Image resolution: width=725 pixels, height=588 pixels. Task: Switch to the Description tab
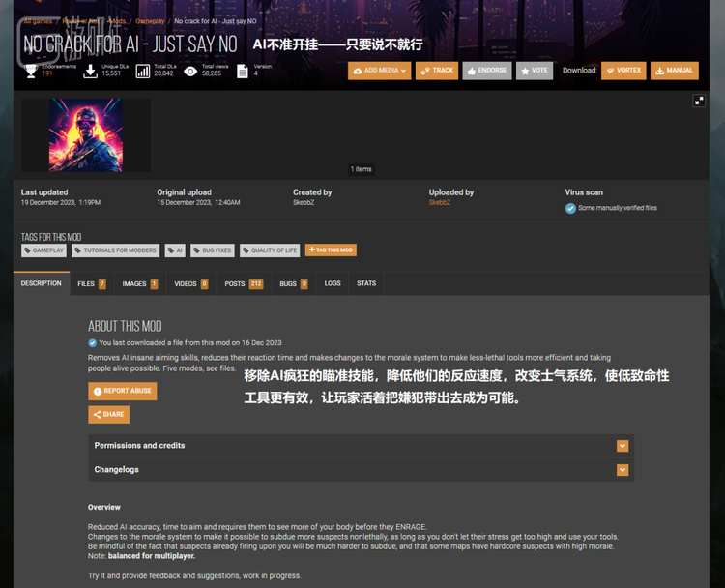click(x=42, y=283)
